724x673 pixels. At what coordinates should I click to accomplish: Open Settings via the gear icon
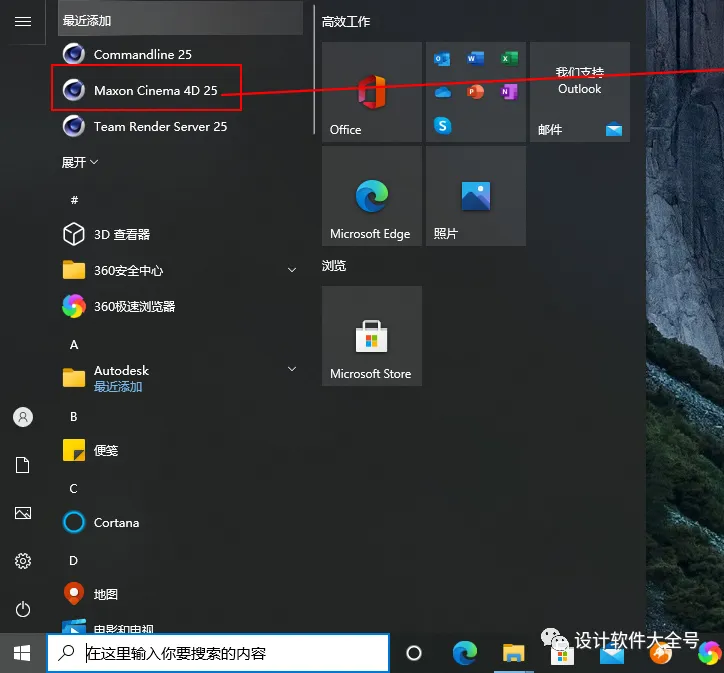click(23, 561)
